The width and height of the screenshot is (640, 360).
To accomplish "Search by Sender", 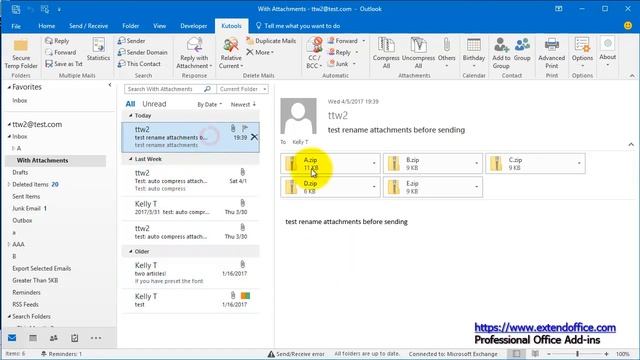I will point(131,41).
